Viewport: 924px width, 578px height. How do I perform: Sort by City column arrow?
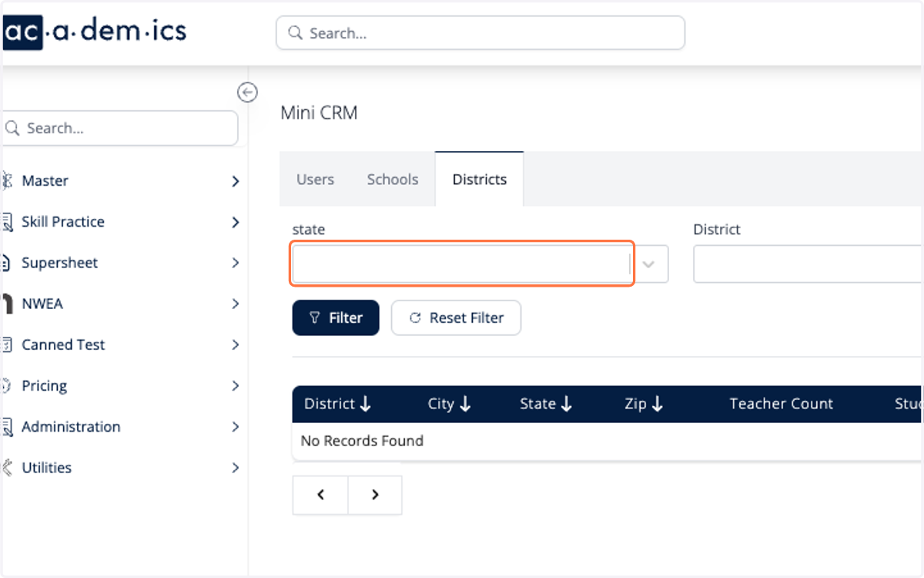tap(465, 404)
